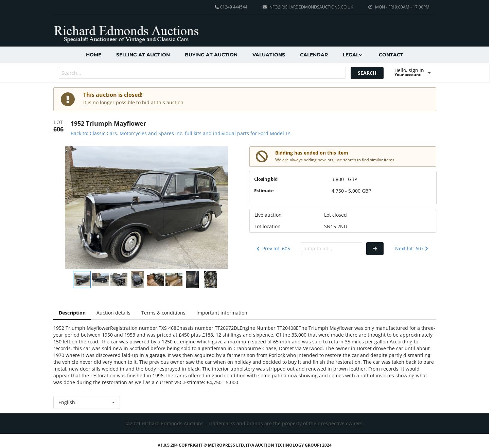Click into the main Search field
The image size is (494, 448).
tap(202, 73)
